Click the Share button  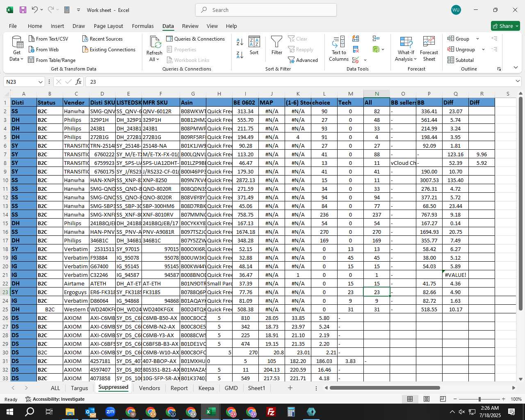coord(505,26)
